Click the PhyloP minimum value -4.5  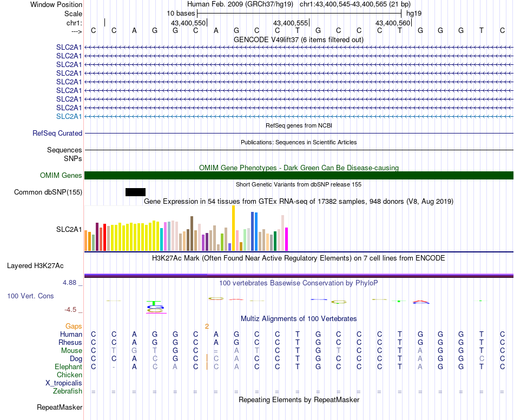[x=70, y=310]
